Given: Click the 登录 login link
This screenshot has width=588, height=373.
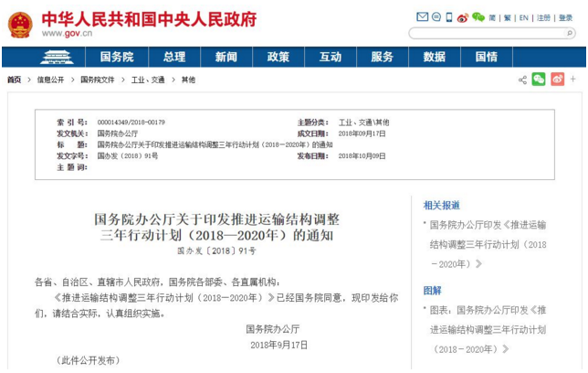Looking at the screenshot, I should [x=565, y=17].
